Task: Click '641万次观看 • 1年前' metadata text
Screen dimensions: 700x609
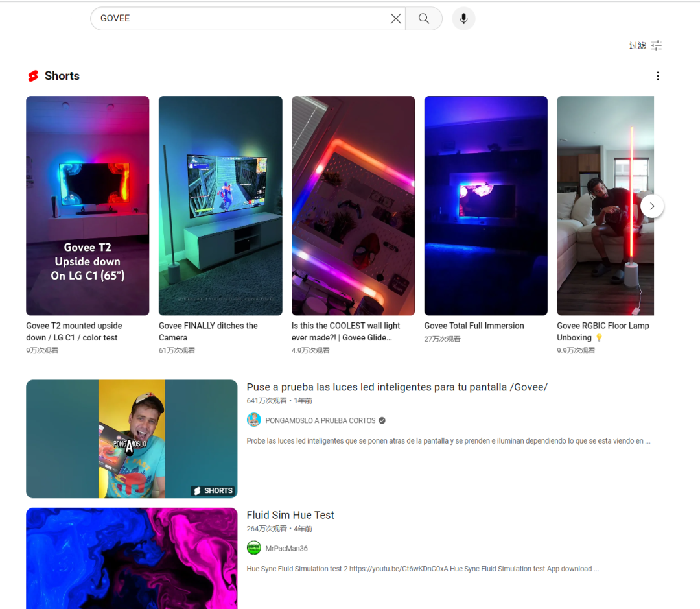Action: [279, 401]
